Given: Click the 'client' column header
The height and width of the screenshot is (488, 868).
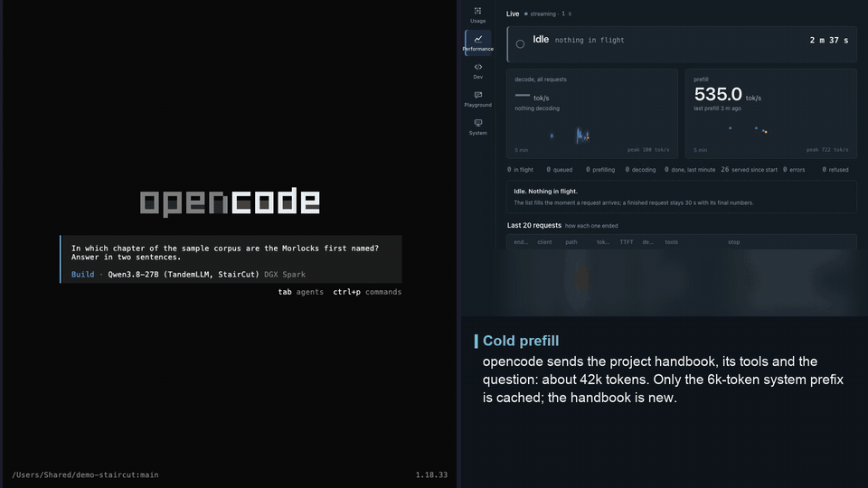Looking at the screenshot, I should pyautogui.click(x=544, y=242).
